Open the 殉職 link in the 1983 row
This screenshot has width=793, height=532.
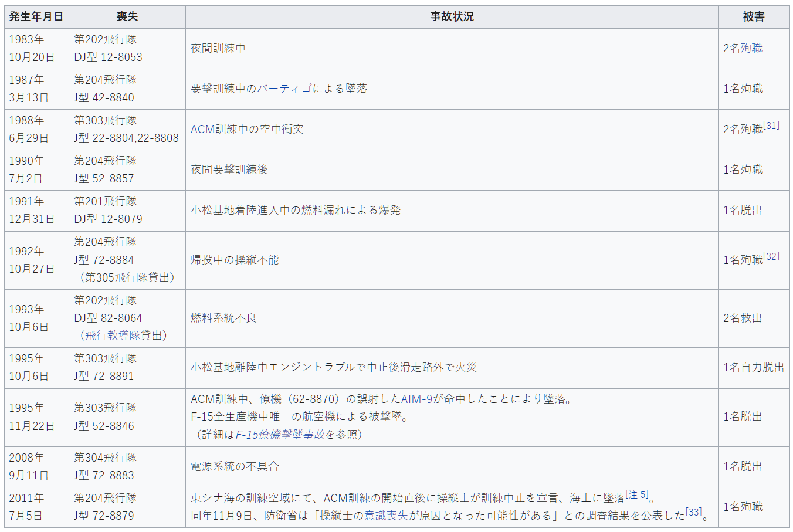[x=751, y=48]
